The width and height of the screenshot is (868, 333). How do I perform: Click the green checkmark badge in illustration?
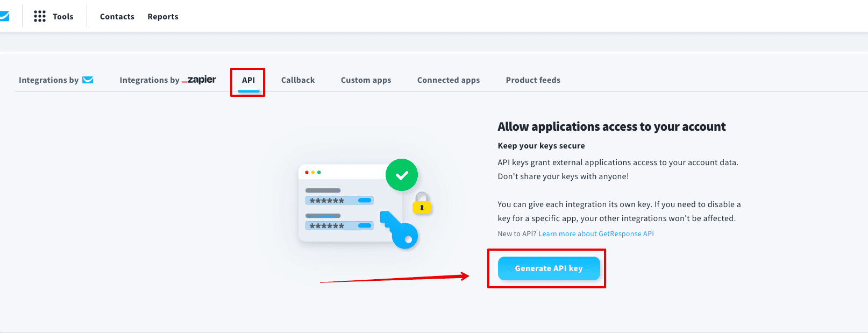click(x=402, y=175)
